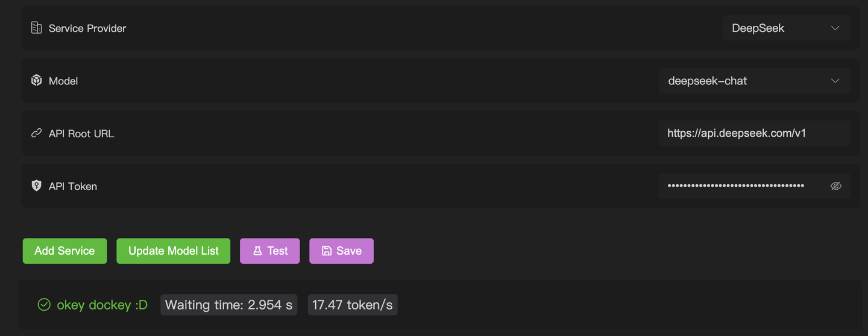Open the DeepSeek service provider dropdown
868x336 pixels.
tap(786, 28)
